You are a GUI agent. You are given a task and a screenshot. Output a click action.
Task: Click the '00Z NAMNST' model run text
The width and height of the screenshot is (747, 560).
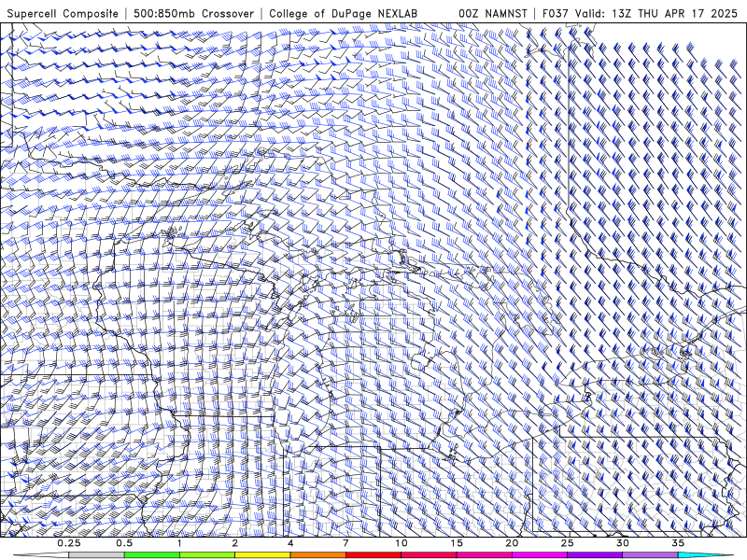[x=493, y=13]
